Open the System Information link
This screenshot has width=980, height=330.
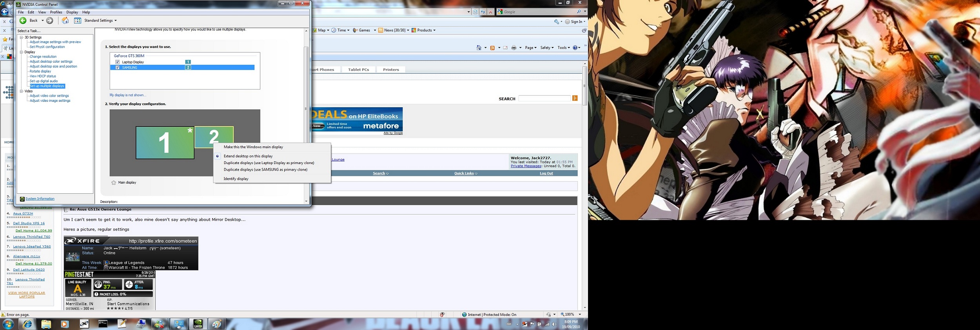[40, 199]
